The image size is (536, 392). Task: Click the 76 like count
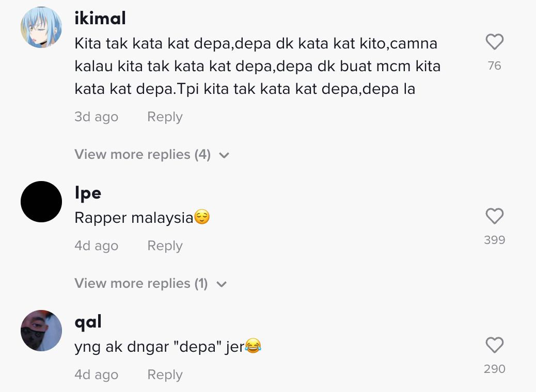pos(494,66)
